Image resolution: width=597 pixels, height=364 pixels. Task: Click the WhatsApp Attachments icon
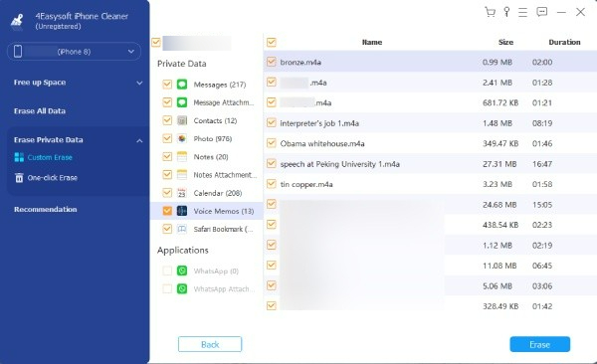pyautogui.click(x=182, y=288)
